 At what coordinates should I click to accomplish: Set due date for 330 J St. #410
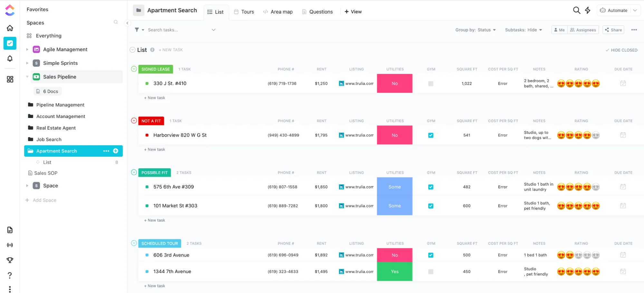click(x=623, y=83)
